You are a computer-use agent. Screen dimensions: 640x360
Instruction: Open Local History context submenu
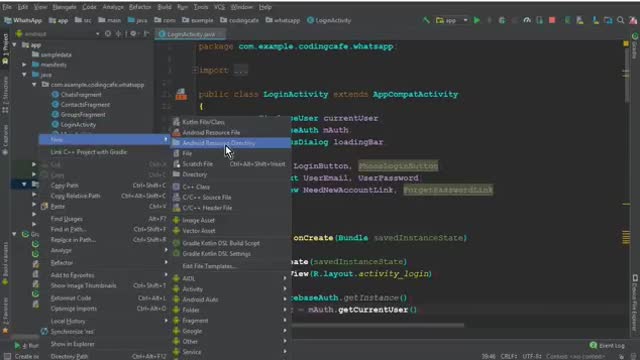coord(104,321)
